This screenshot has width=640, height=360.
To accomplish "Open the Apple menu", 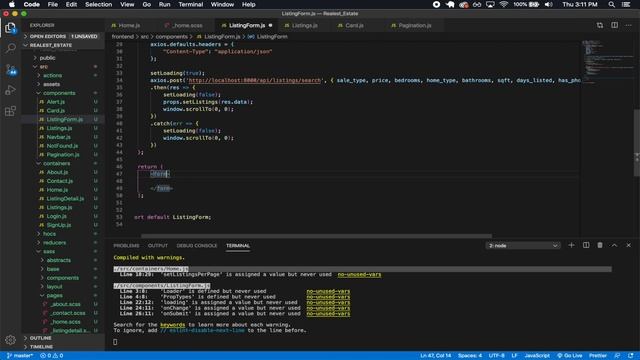I will click(x=12, y=4).
